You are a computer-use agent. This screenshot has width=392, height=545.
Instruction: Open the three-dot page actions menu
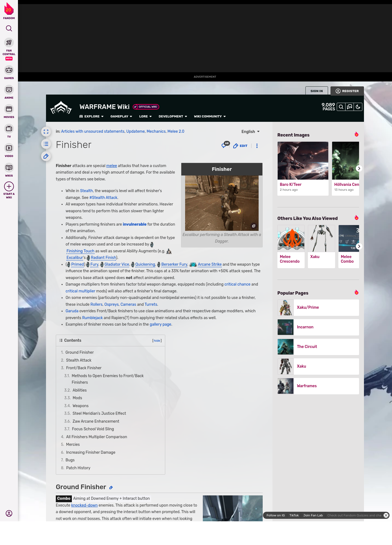pos(257,146)
